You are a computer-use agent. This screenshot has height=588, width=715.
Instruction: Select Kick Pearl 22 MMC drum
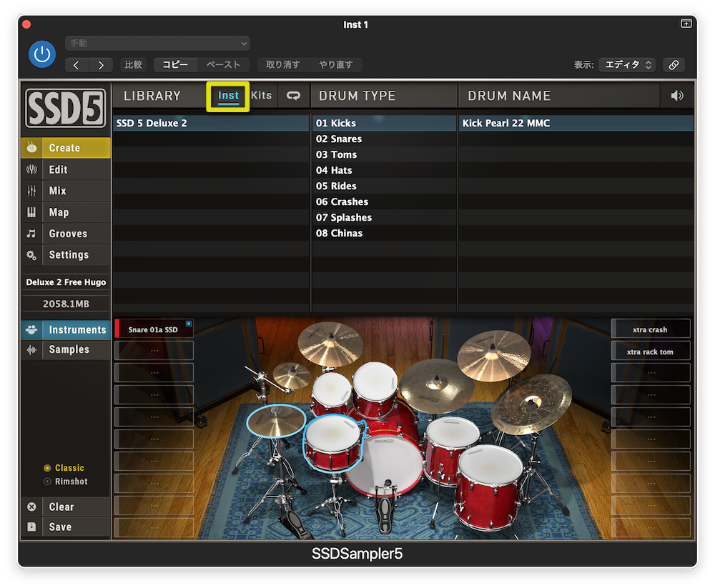point(576,123)
